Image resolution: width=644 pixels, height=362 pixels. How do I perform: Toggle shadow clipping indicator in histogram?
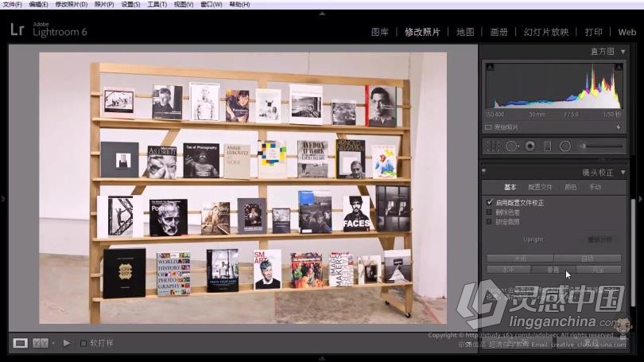[490, 67]
